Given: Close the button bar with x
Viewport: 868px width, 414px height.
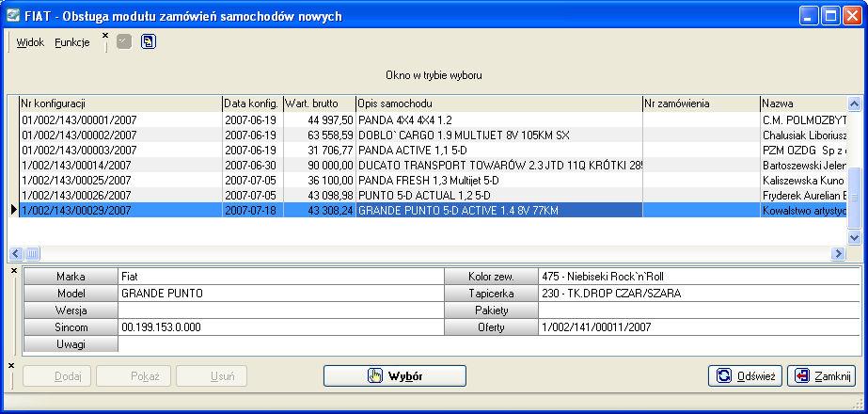Looking at the screenshot, I should click(11, 366).
